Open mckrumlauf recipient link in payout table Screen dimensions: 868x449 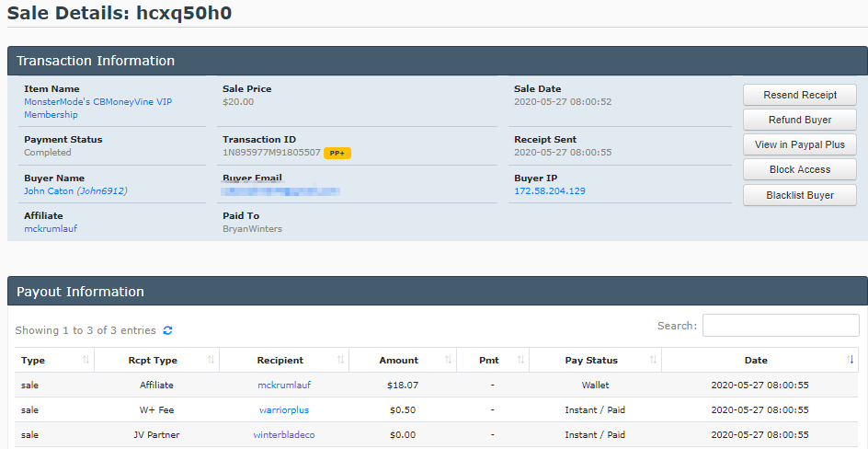[284, 385]
